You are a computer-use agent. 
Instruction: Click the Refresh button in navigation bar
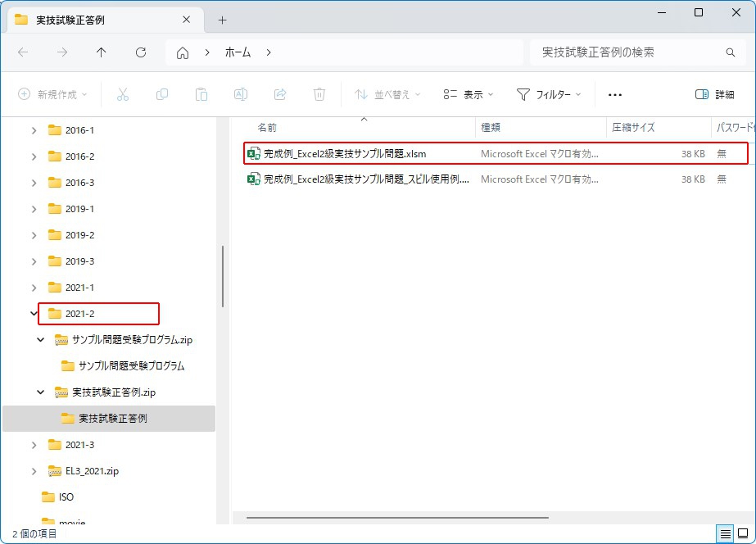pyautogui.click(x=141, y=52)
